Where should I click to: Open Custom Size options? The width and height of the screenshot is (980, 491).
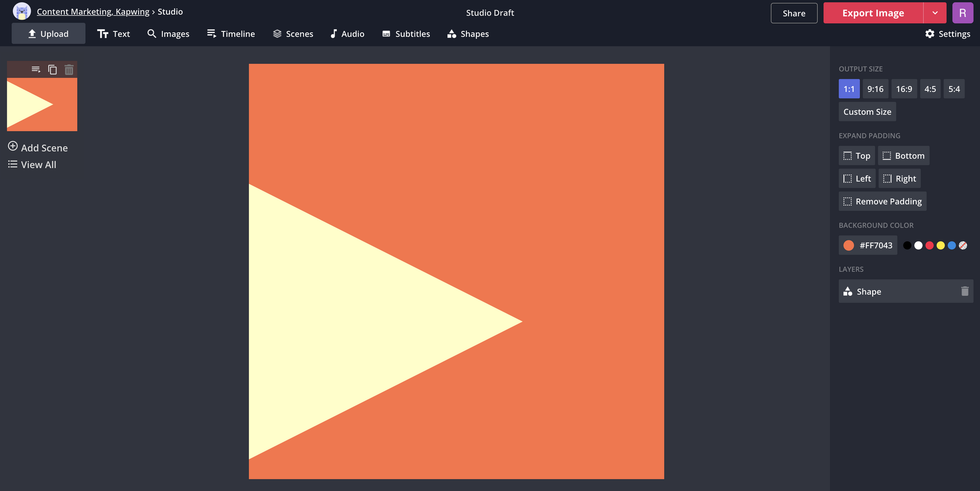867,112
